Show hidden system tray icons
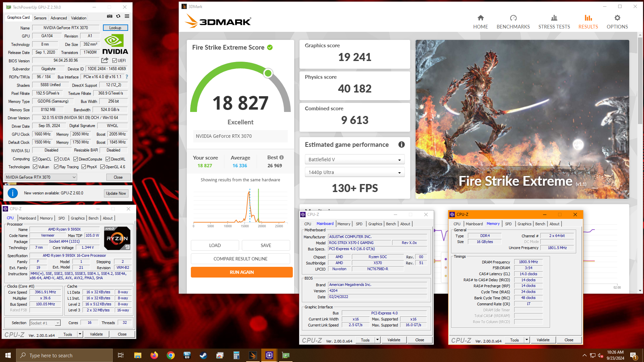This screenshot has width=644, height=362. (584, 355)
